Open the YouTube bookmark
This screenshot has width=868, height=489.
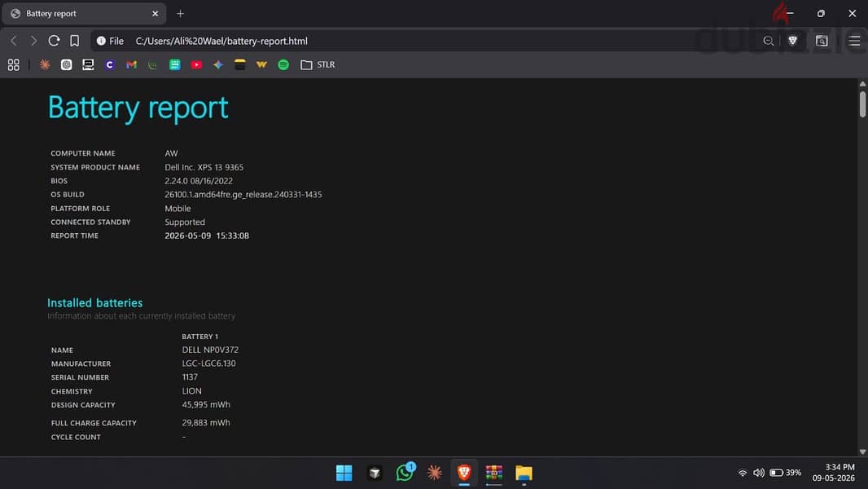click(x=196, y=65)
